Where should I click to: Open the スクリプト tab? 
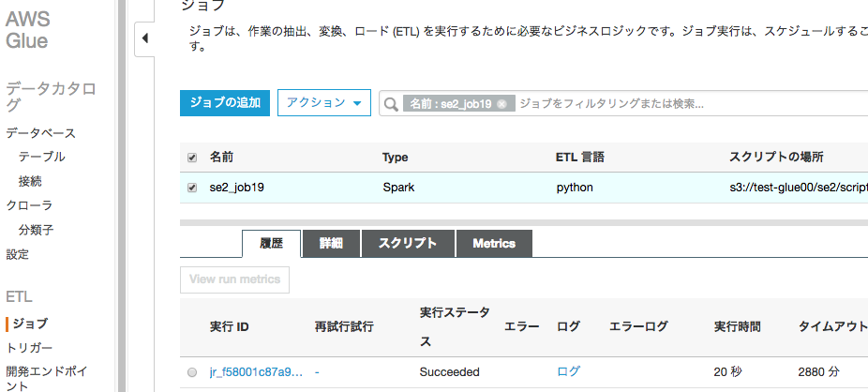point(408,244)
